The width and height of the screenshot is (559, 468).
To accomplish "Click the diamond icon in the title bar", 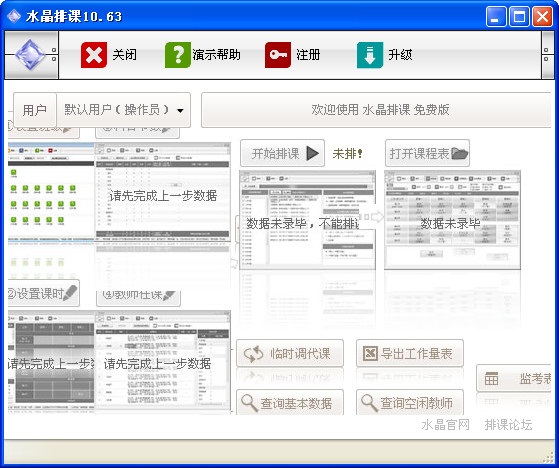I will coord(14,16).
